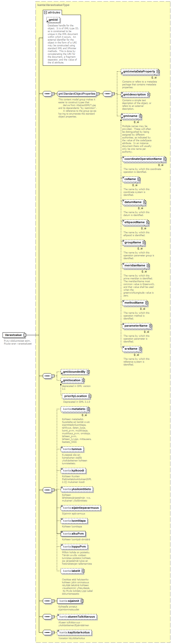173x644 pixels.
Task: Select the kanta:sijaintiepavarmuus element
Action: coord(81,508)
